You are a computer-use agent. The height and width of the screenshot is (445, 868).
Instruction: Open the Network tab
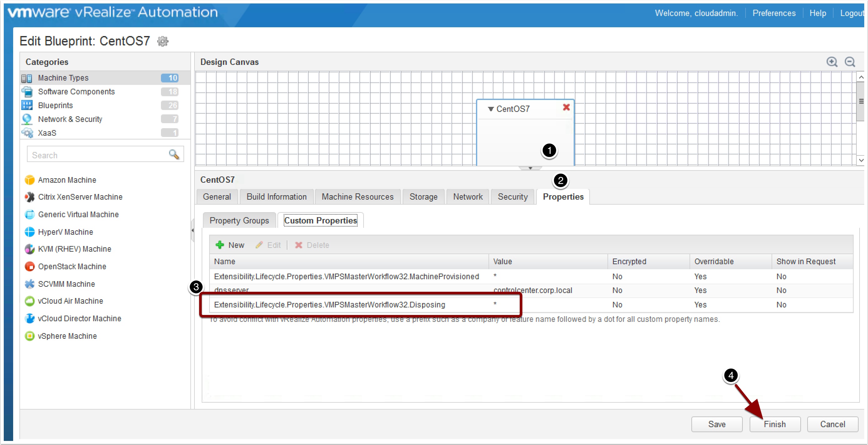click(x=468, y=197)
